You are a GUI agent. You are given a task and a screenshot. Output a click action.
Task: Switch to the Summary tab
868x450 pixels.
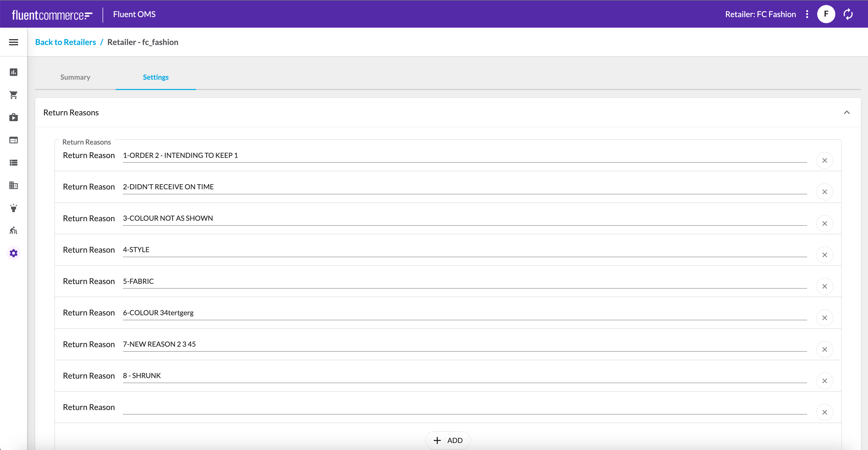pyautogui.click(x=75, y=77)
